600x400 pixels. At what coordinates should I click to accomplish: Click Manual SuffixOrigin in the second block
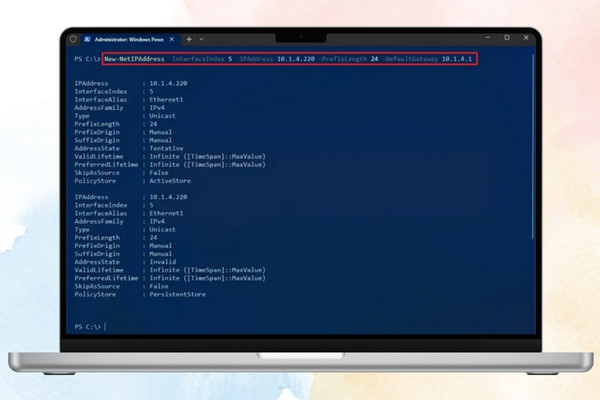(161, 254)
